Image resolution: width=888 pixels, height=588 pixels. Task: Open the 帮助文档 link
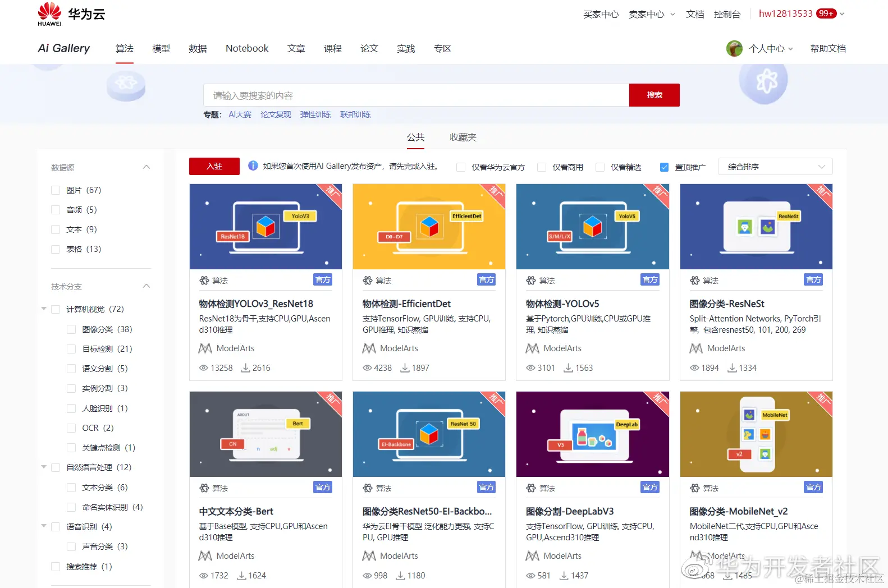click(x=828, y=49)
